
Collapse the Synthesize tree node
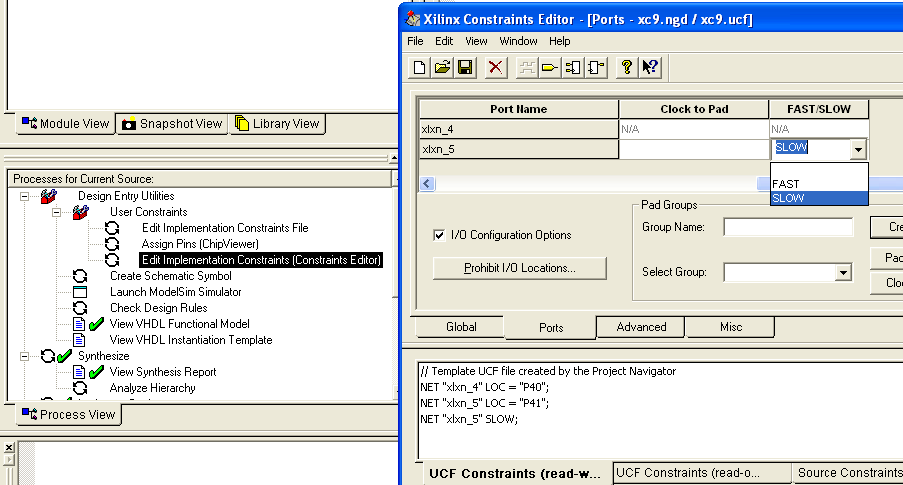(24, 357)
